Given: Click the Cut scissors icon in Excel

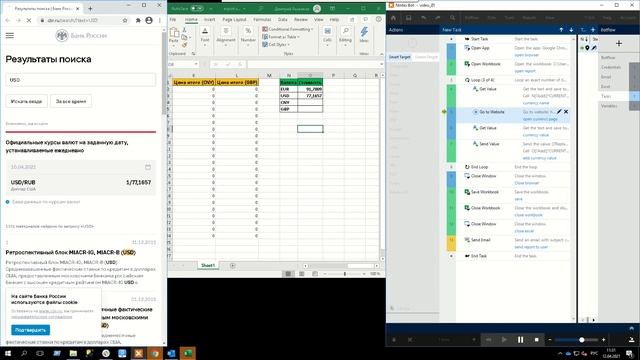Looking at the screenshot, I should point(184,30).
